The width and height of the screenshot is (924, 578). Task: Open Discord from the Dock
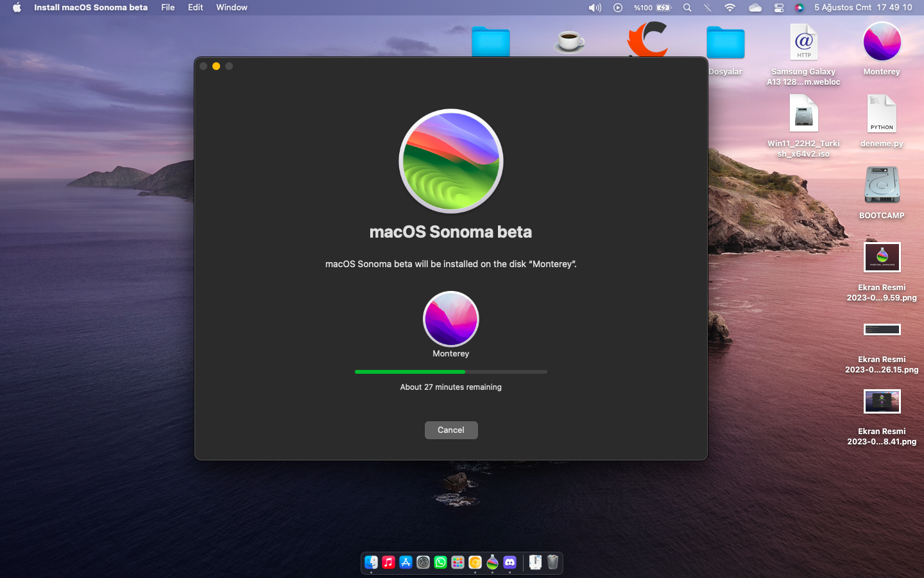pos(509,563)
